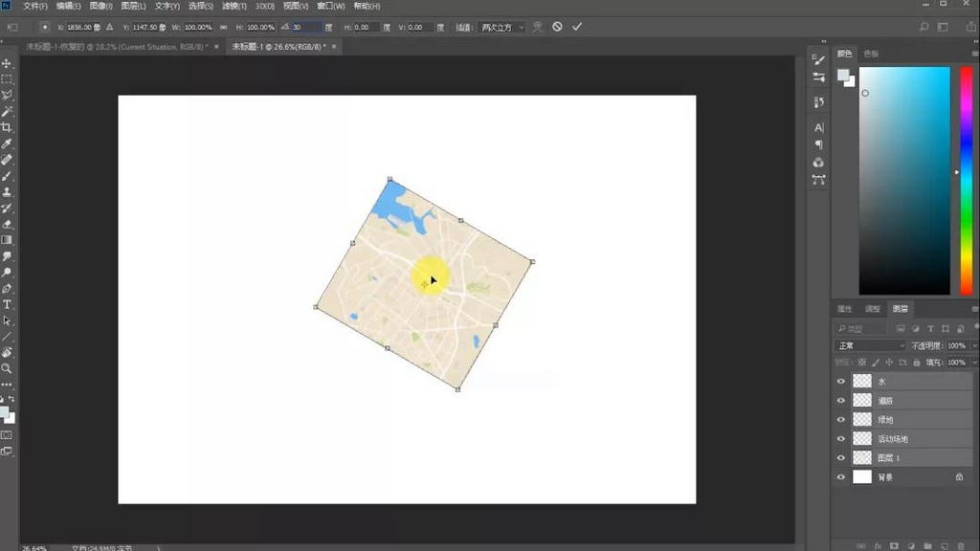This screenshot has width=980, height=551.
Task: Select the Type tool
Action: tap(7, 304)
